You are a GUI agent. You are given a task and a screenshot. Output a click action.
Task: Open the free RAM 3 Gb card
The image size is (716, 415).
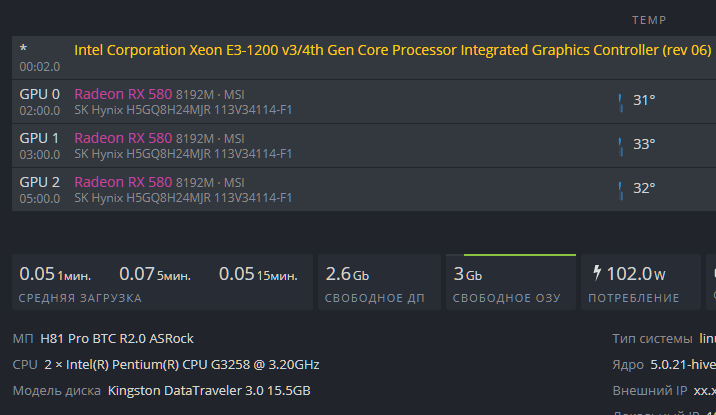[511, 282]
